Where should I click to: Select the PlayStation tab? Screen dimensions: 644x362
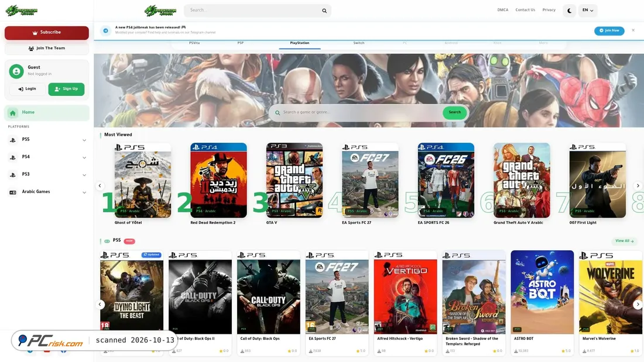click(299, 43)
